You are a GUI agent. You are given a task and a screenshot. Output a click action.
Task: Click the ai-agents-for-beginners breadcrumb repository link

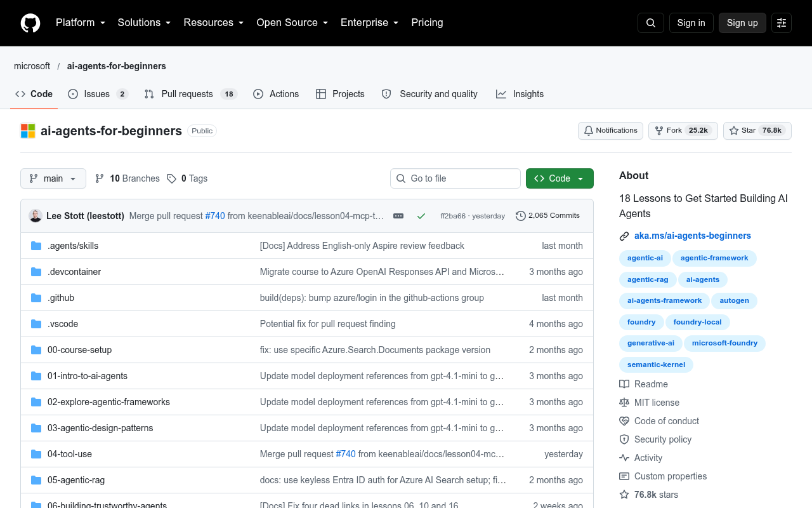tap(117, 66)
